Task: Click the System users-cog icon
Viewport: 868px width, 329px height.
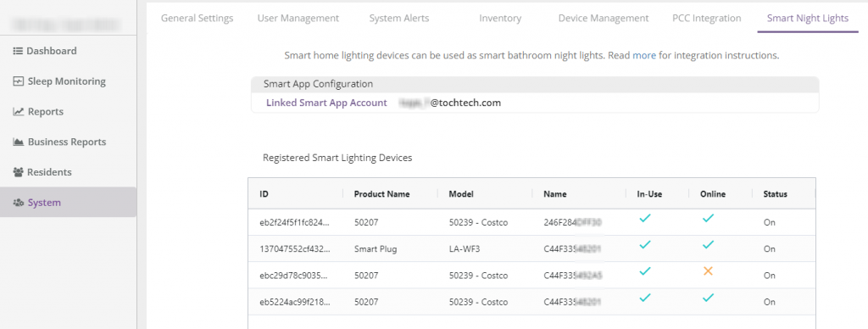Action: click(x=19, y=203)
